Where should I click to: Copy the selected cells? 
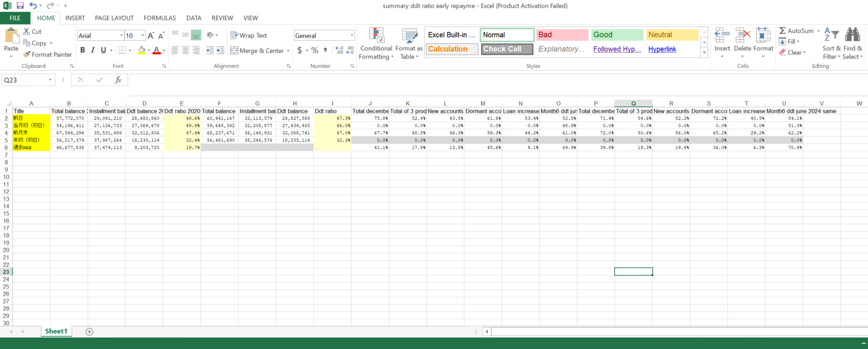click(x=35, y=43)
